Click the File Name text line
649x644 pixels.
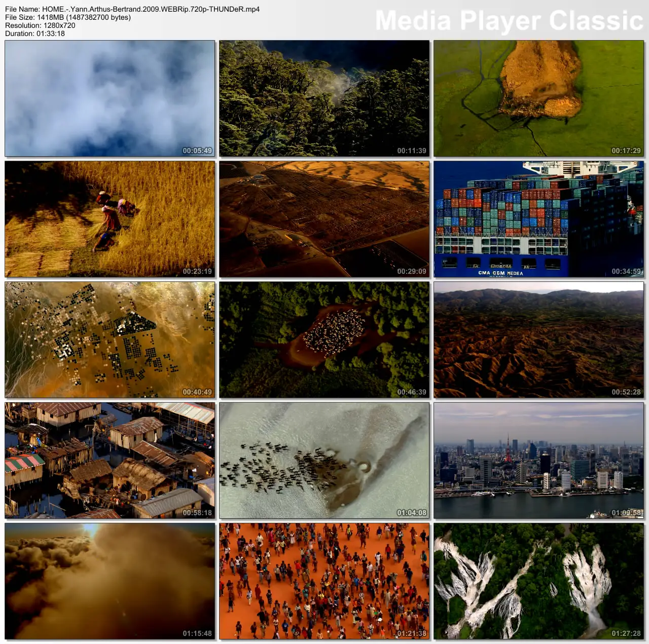pyautogui.click(x=132, y=9)
